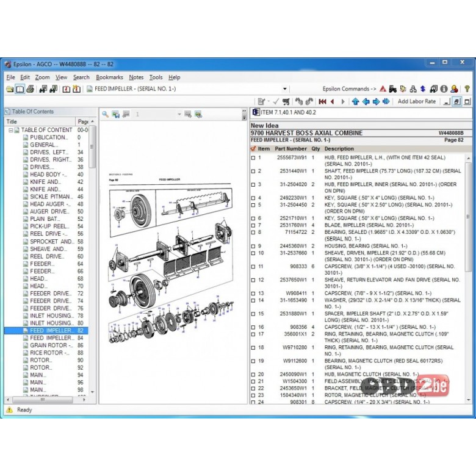
Task: Click the red AGCO triangle logo icon
Action: click(x=383, y=89)
